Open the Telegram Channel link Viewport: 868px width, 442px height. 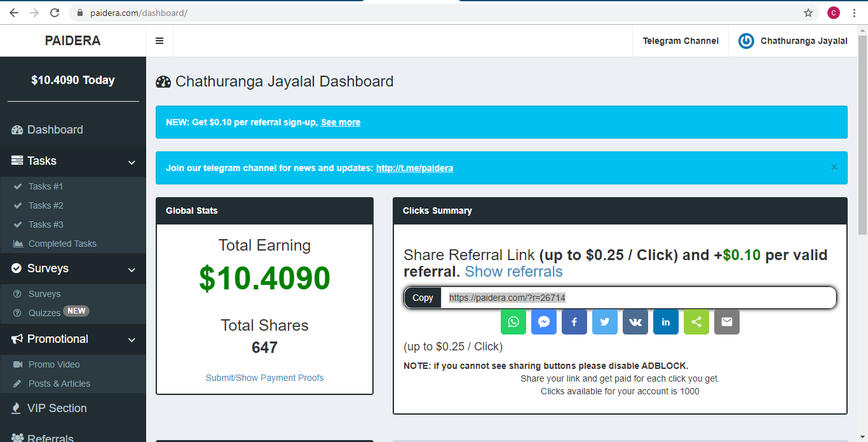coord(681,41)
